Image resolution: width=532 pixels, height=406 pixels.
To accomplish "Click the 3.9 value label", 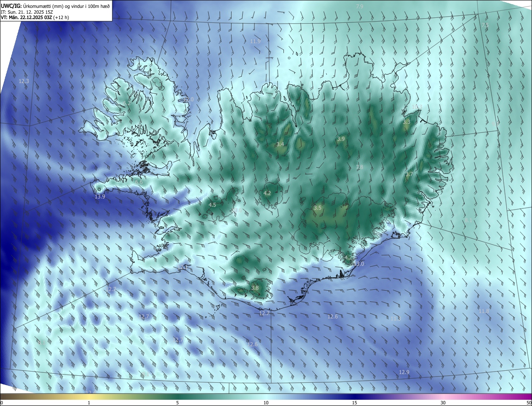I will click(x=341, y=139).
